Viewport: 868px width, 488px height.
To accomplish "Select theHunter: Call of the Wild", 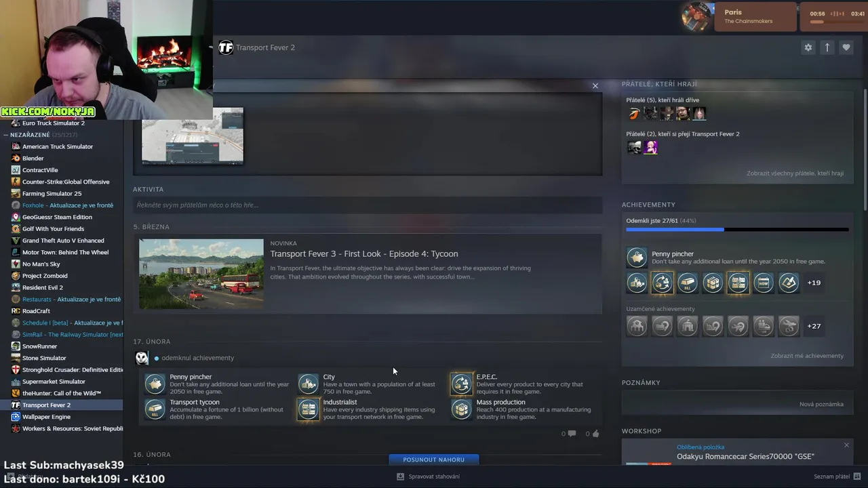I will click(61, 393).
